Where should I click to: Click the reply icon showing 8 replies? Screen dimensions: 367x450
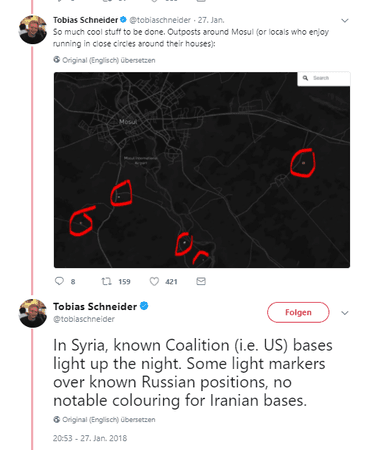coord(59,281)
